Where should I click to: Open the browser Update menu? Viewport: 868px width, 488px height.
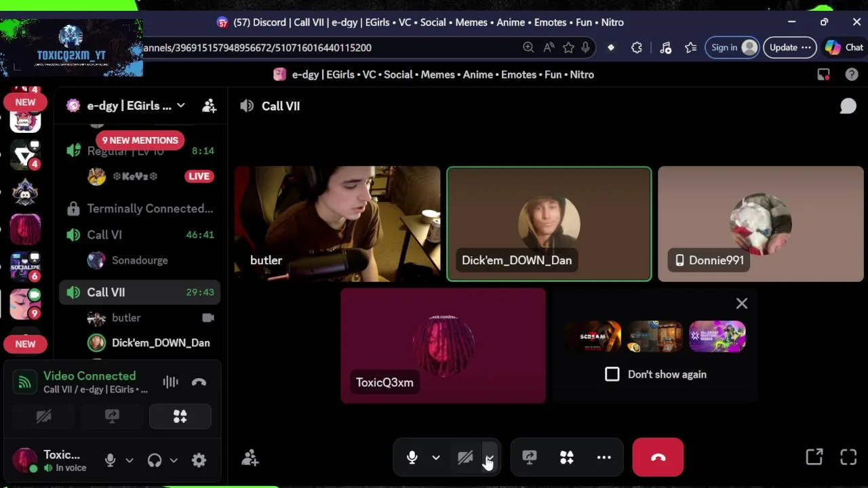pyautogui.click(x=789, y=47)
